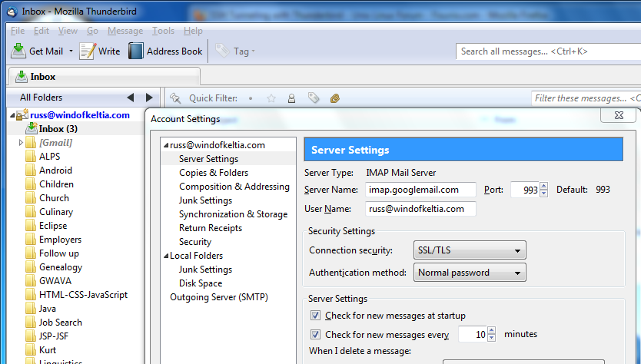Open the Help menu

pos(193,31)
